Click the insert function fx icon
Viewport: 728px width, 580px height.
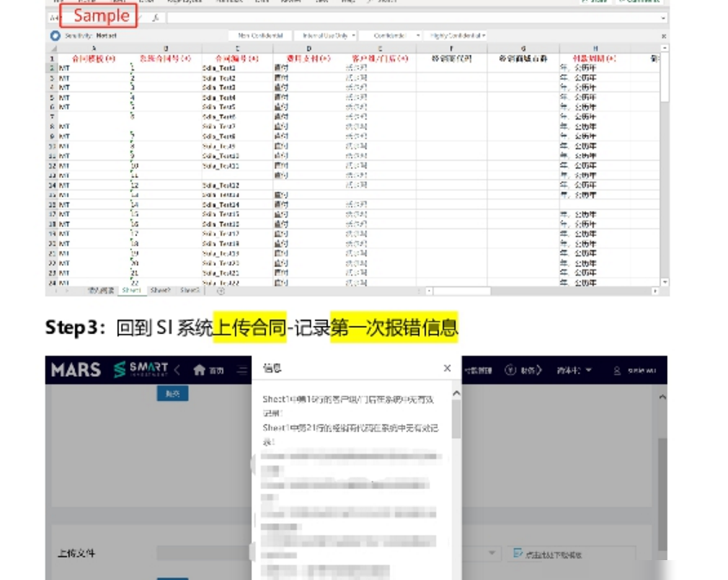(156, 18)
